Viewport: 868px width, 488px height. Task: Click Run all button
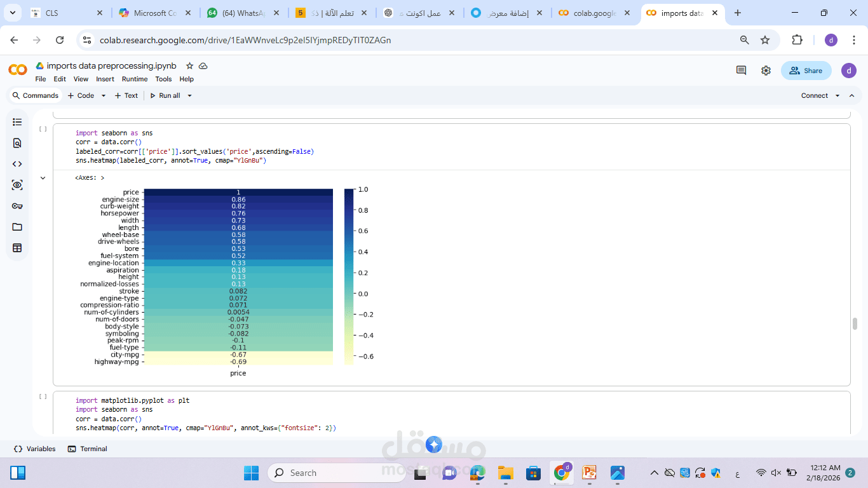(x=165, y=96)
